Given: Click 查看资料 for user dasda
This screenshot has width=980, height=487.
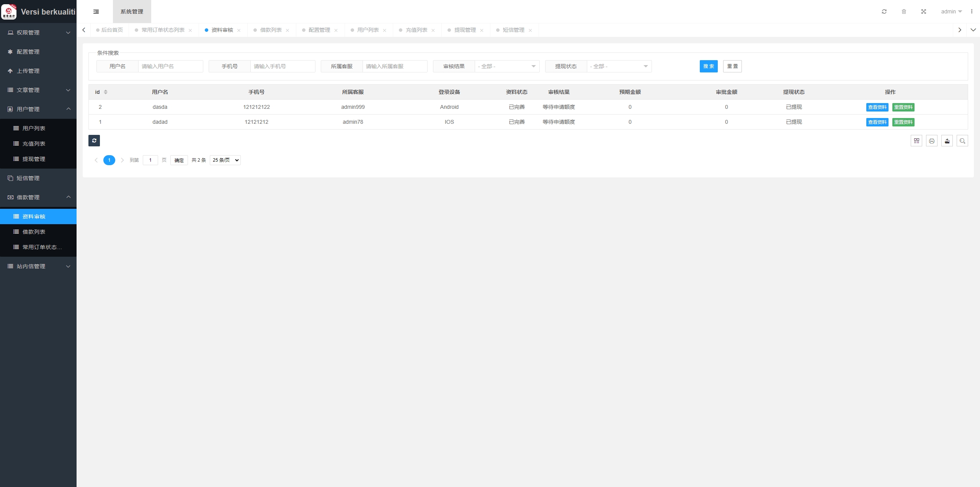Looking at the screenshot, I should coord(877,107).
